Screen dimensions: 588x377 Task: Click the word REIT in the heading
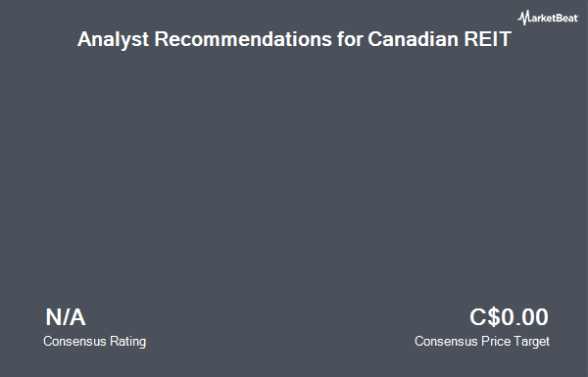coord(488,39)
